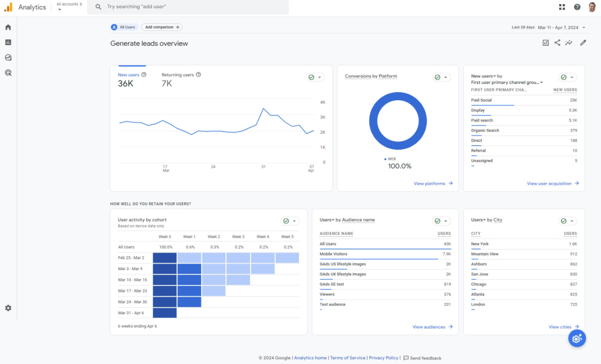Open the Home icon in left sidebar
The width and height of the screenshot is (601, 364).
click(x=8, y=27)
